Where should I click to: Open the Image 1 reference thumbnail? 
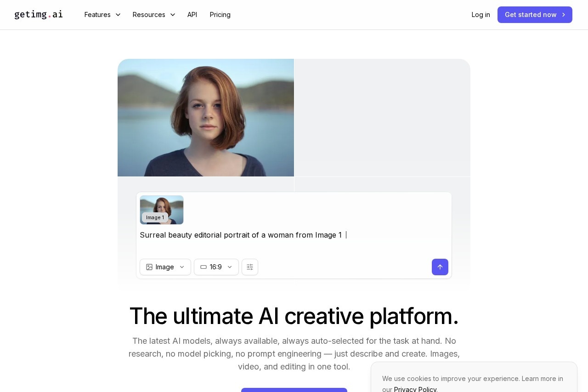162,210
